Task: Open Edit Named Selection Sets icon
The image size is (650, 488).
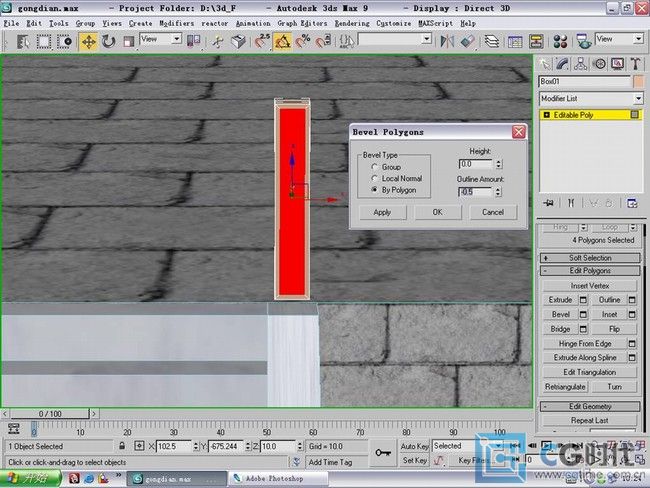Action: [347, 41]
